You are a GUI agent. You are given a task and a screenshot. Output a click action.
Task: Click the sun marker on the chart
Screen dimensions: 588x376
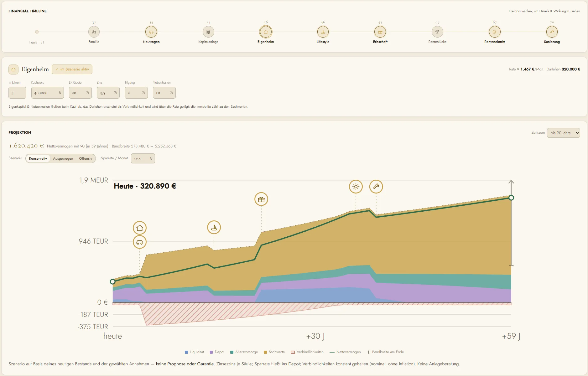click(356, 187)
